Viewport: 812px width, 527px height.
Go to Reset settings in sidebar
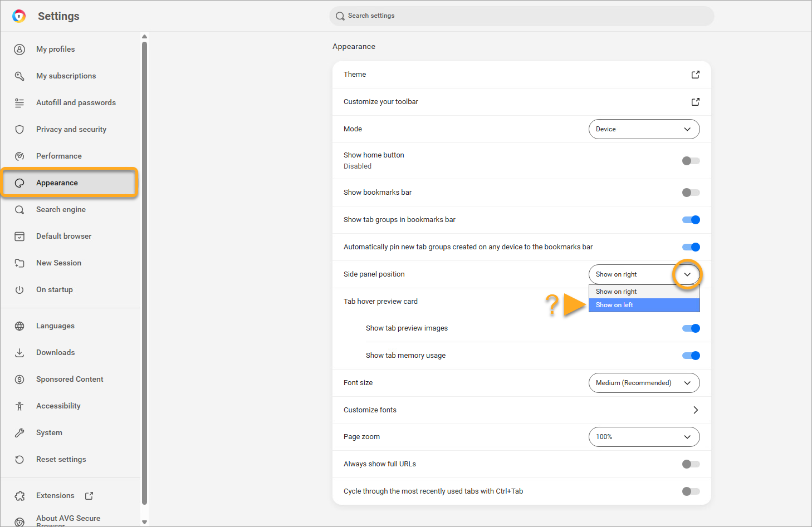coord(61,460)
